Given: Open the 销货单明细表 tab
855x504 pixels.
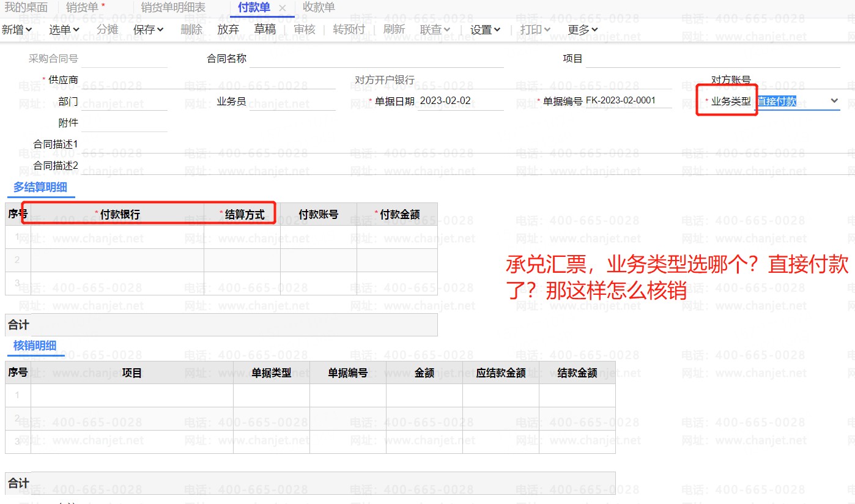Looking at the screenshot, I should [173, 8].
